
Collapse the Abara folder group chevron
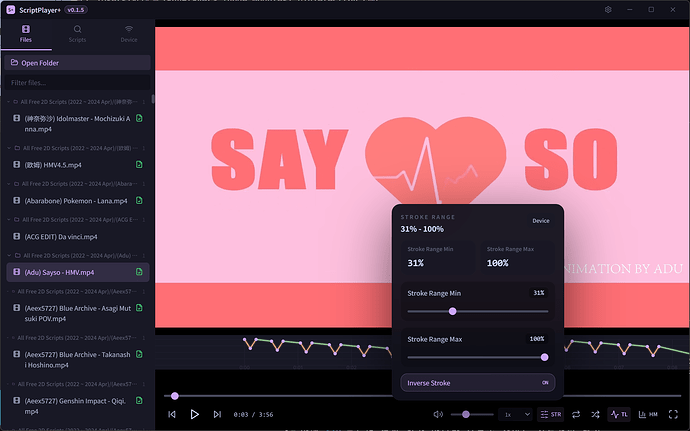click(x=9, y=184)
